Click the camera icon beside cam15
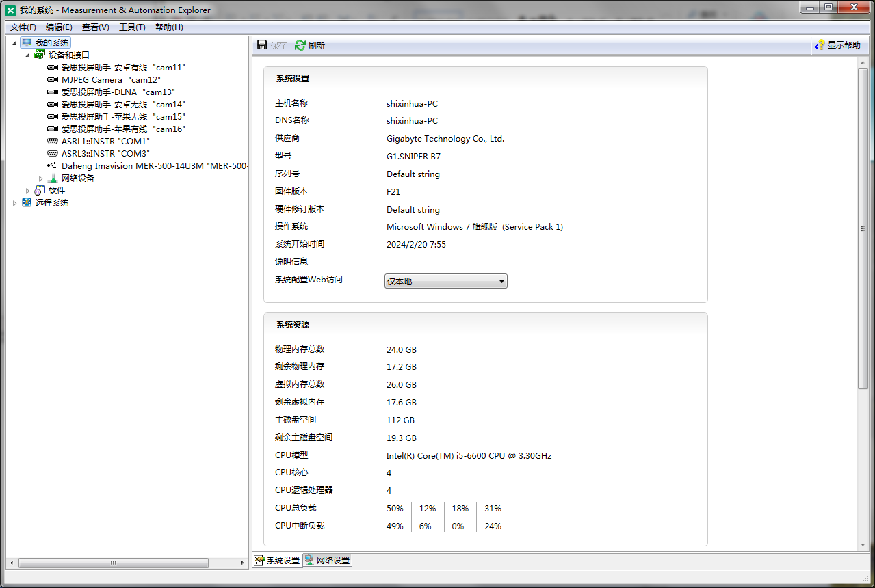The height and width of the screenshot is (588, 875). point(53,117)
